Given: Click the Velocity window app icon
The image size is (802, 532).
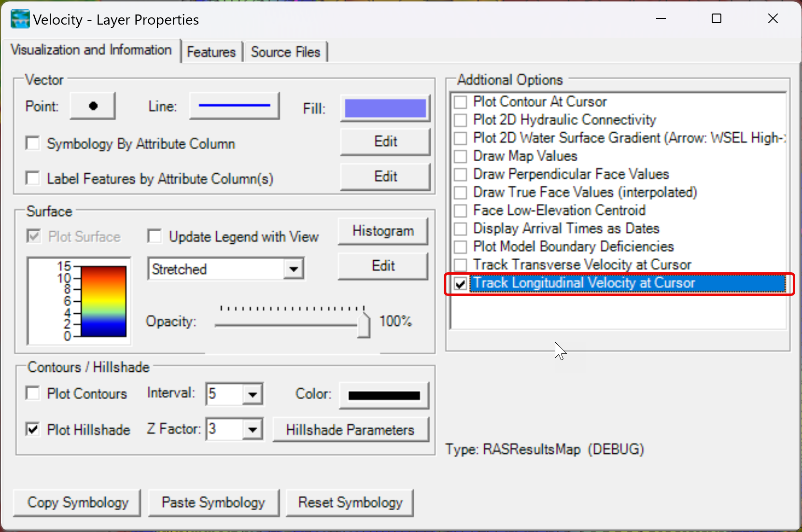Looking at the screenshot, I should point(20,19).
